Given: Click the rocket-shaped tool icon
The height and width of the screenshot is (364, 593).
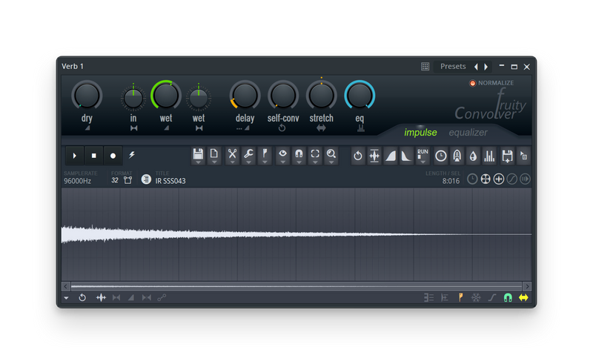Looking at the screenshot, I should pos(457,156).
